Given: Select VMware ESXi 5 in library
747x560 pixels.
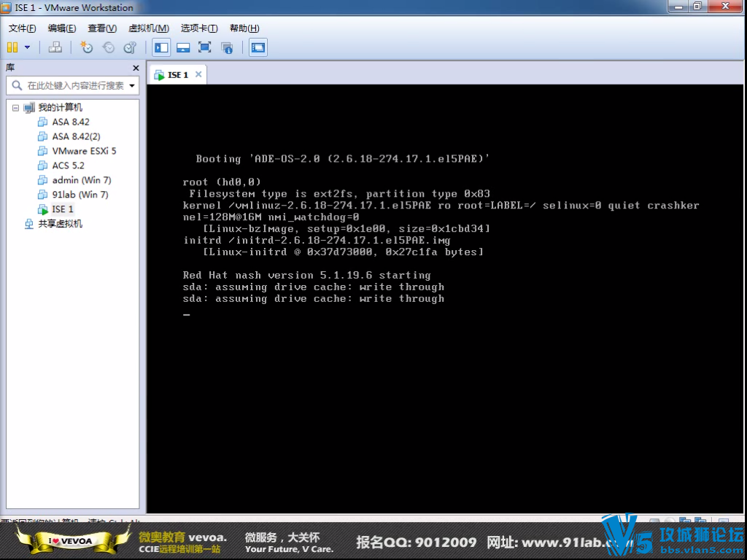Looking at the screenshot, I should (83, 151).
